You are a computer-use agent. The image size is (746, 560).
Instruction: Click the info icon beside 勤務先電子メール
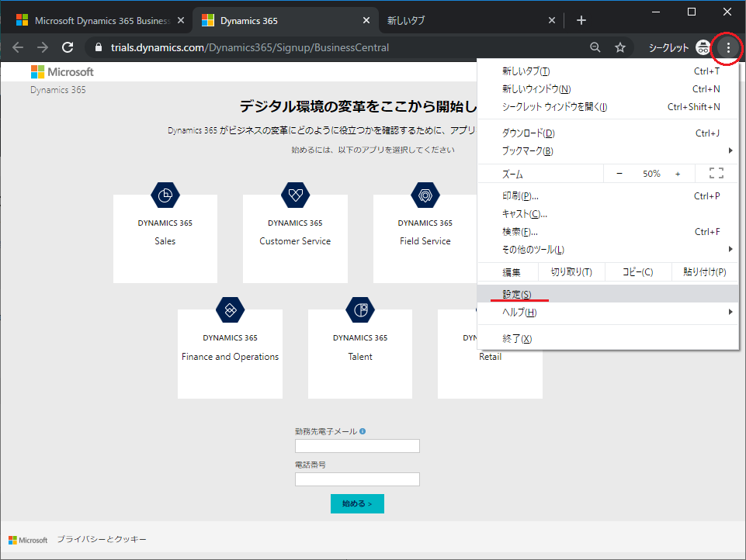coord(363,431)
